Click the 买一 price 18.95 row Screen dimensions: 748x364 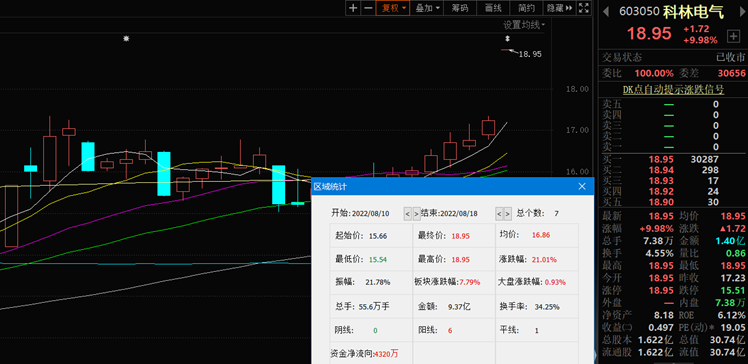673,159
